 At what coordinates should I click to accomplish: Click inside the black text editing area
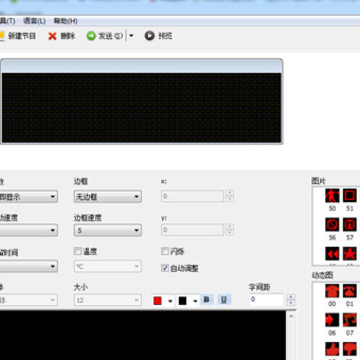point(143,335)
